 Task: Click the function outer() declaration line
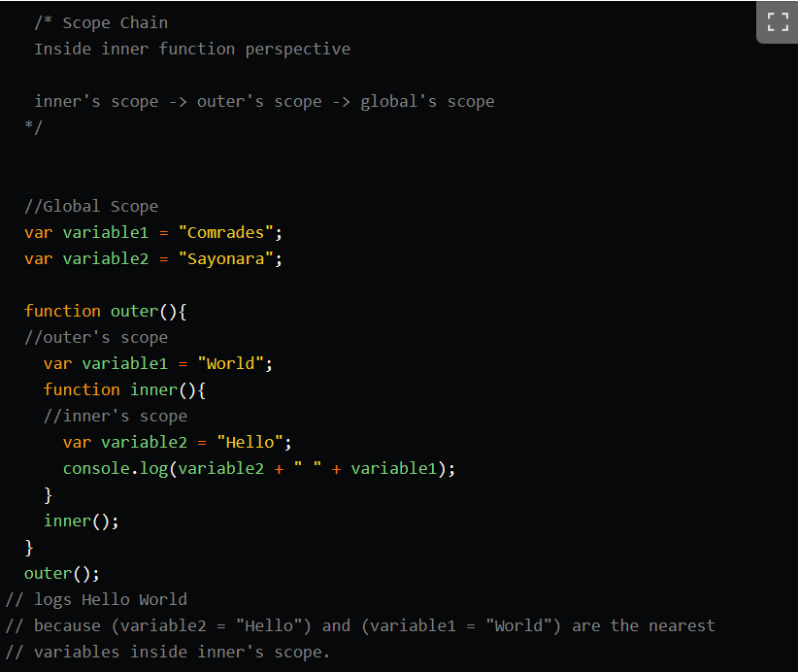click(x=106, y=311)
